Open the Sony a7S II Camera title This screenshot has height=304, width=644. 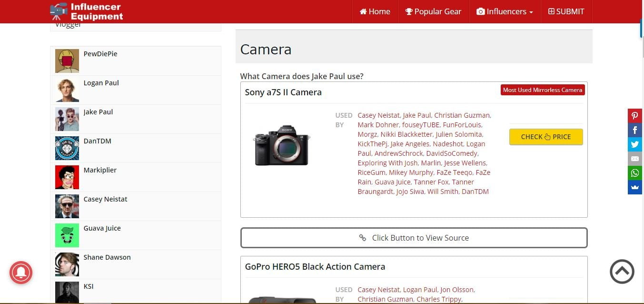283,92
